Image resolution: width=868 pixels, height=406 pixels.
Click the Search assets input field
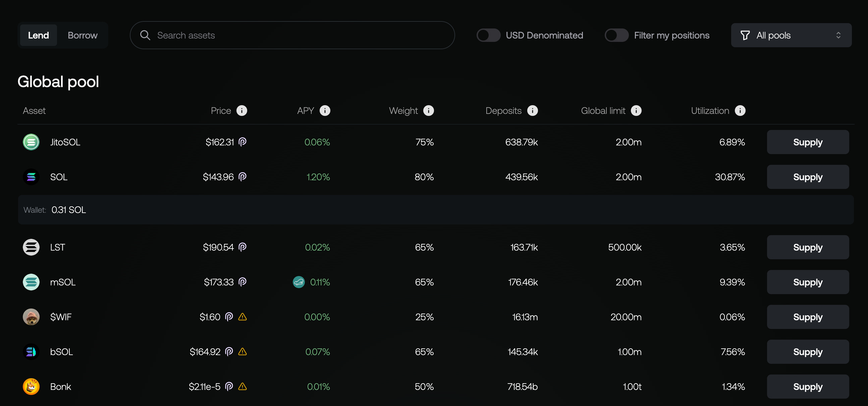pyautogui.click(x=292, y=36)
